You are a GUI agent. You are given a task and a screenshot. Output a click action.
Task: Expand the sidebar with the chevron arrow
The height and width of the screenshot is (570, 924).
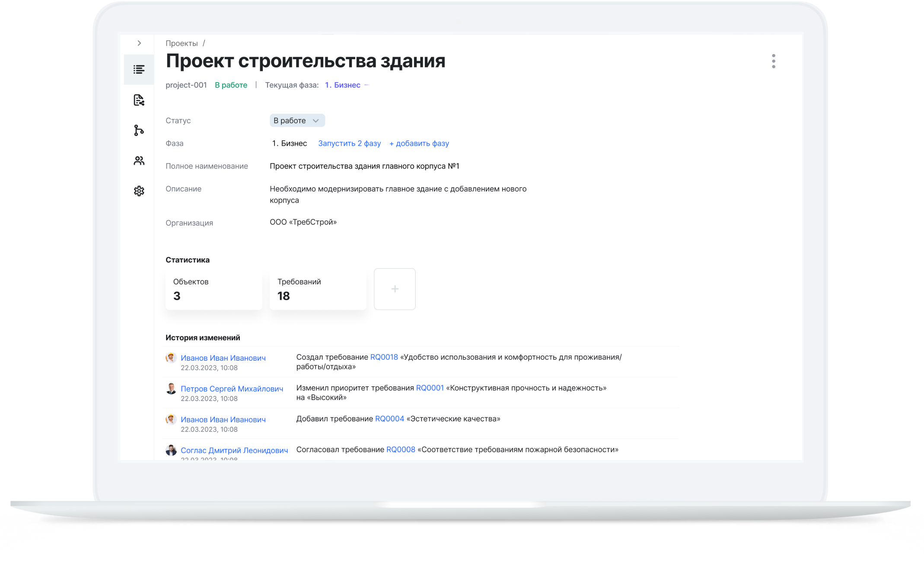pos(139,43)
